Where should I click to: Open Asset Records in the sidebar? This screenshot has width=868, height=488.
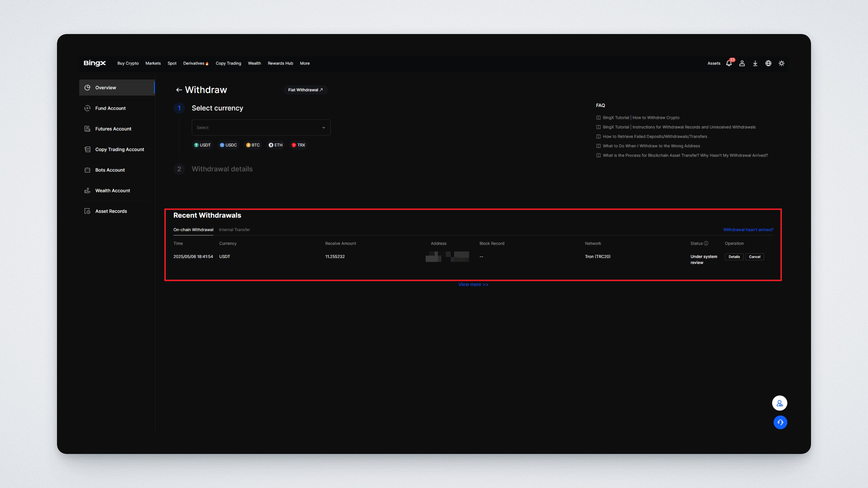(111, 211)
